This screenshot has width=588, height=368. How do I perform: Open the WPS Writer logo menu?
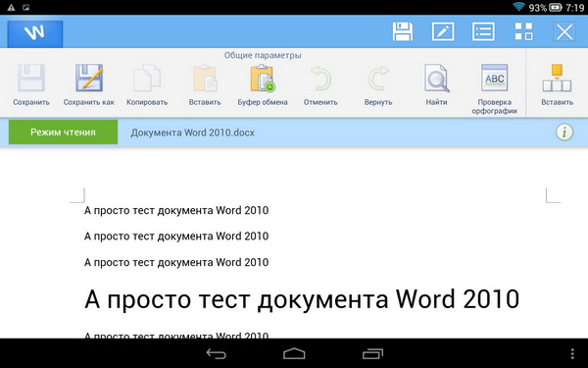[35, 33]
